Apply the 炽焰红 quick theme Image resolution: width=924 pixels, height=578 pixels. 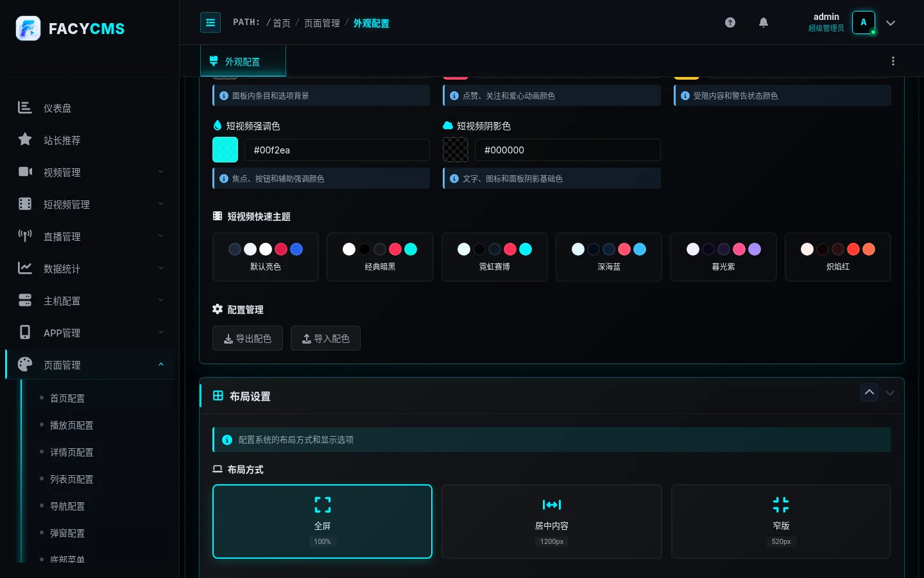click(838, 257)
